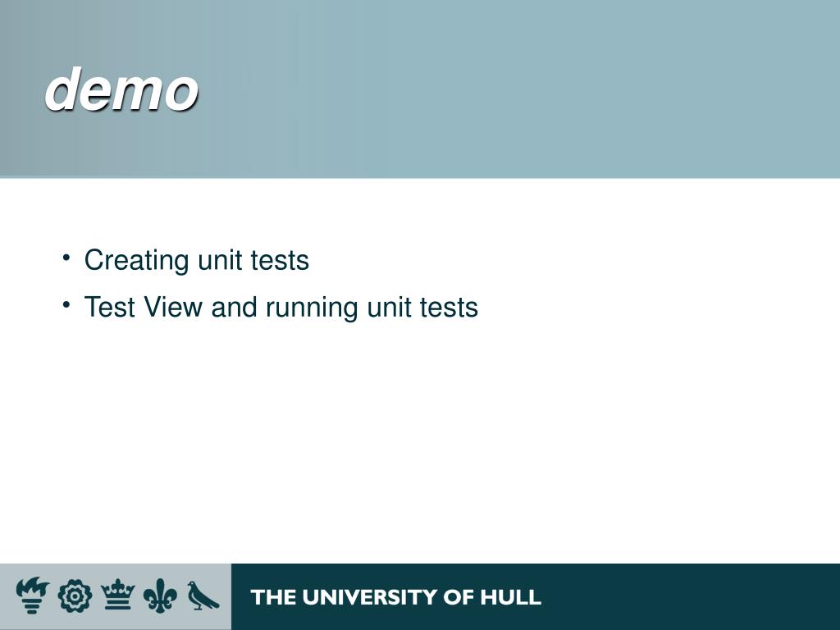Select the rose emblem in the footer

[x=75, y=596]
